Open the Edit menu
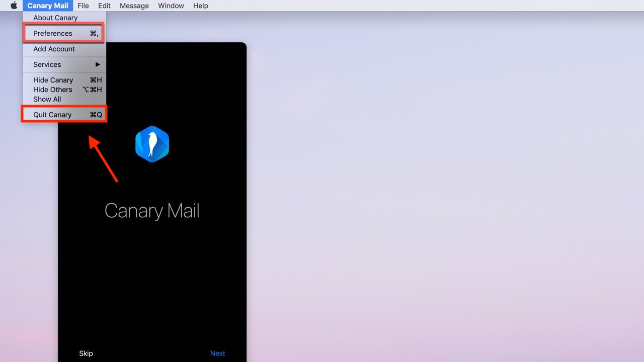The height and width of the screenshot is (362, 644). tap(104, 6)
